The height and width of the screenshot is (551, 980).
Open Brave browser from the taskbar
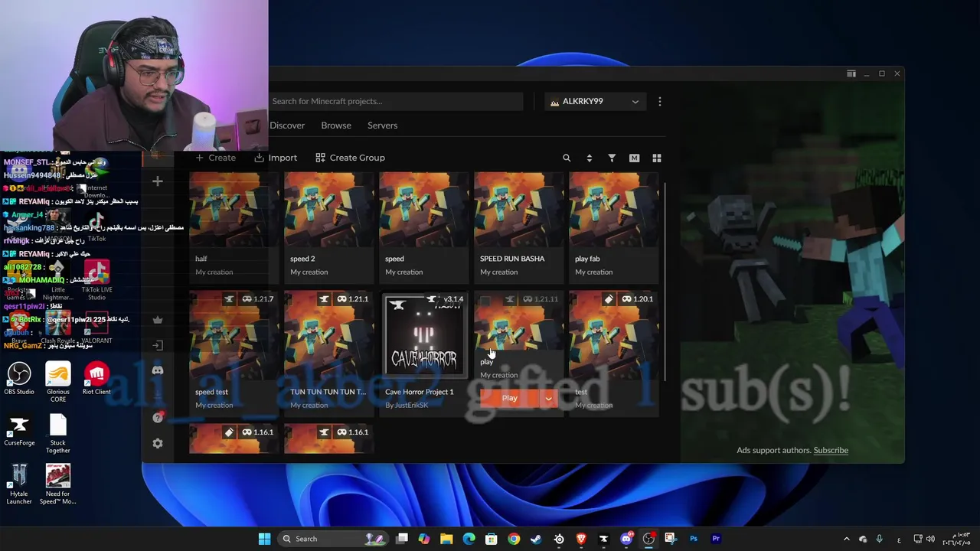[581, 539]
